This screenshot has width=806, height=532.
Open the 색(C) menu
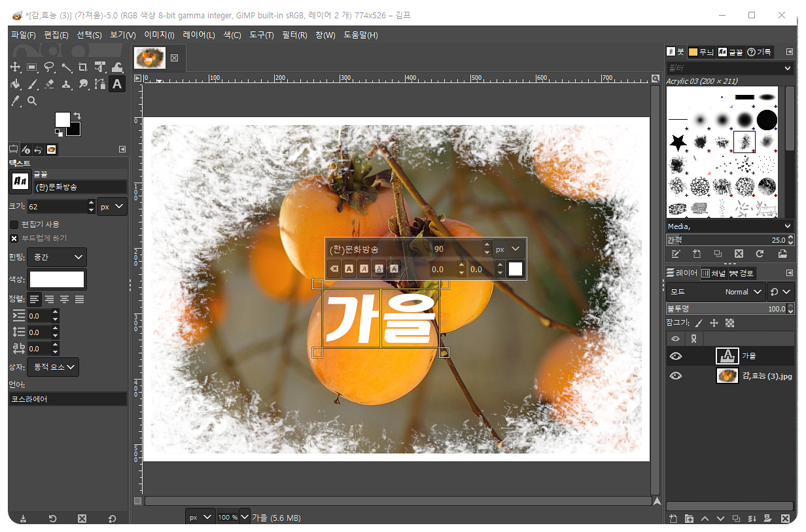(x=232, y=35)
